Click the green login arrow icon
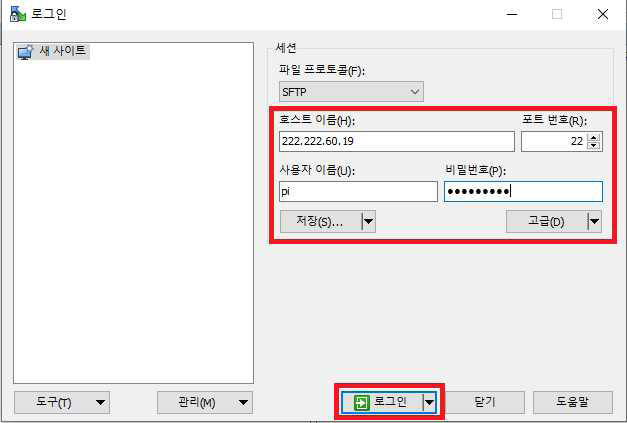This screenshot has height=423, width=627. [x=361, y=402]
